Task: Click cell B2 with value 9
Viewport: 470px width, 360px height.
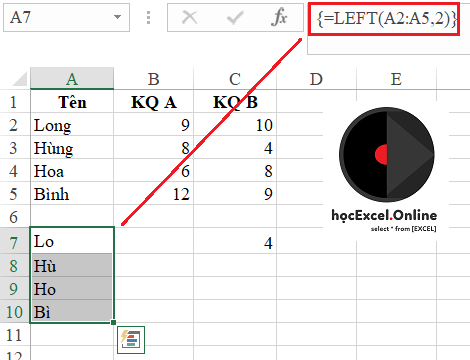Action: coord(154,124)
